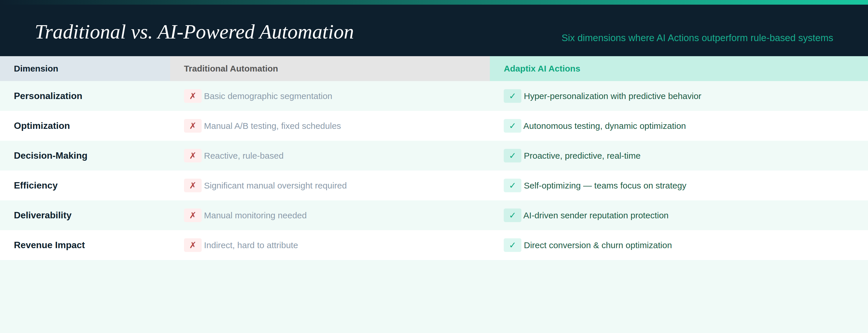The height and width of the screenshot is (333, 868).
Task: Click the text Manual A/B testing, fixed schedules
Action: click(272, 126)
